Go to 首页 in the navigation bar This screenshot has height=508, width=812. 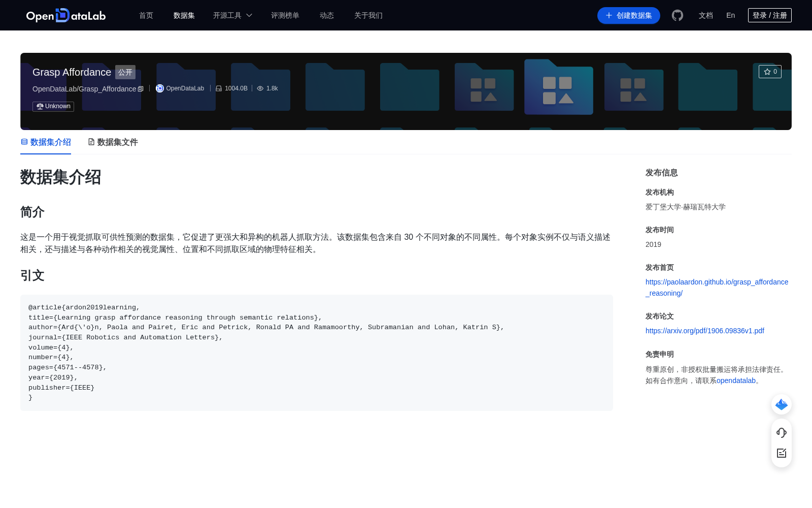pyautogui.click(x=146, y=15)
